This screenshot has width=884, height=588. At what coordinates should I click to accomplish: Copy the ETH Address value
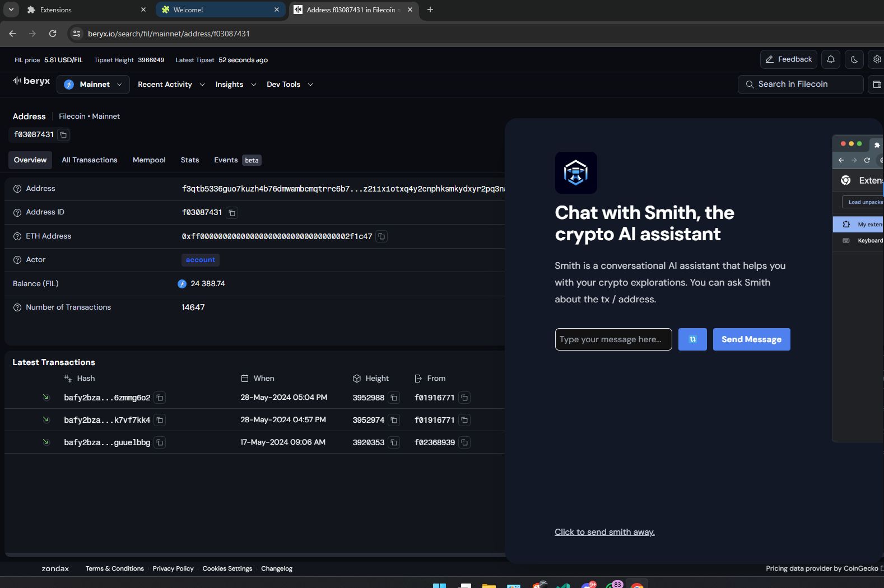point(381,236)
